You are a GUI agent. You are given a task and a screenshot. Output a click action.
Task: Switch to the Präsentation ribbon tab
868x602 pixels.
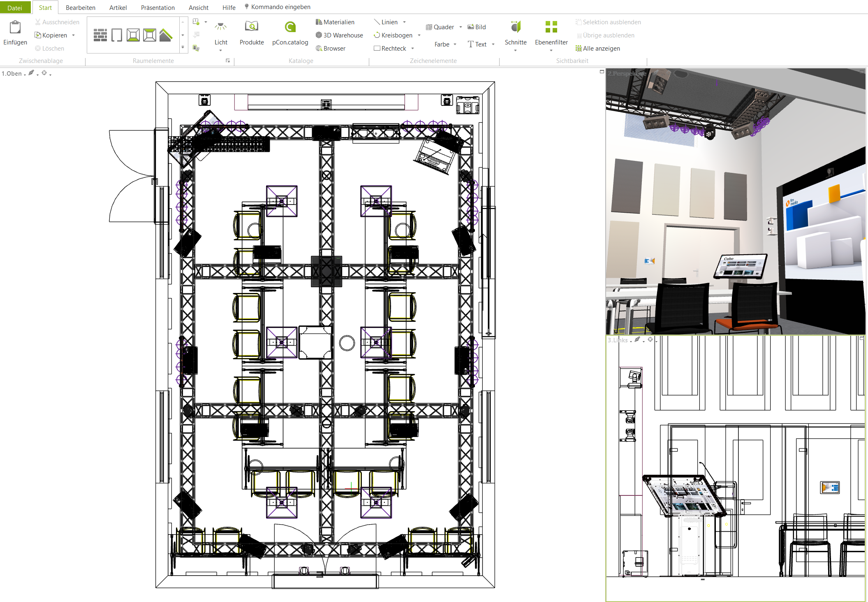157,7
